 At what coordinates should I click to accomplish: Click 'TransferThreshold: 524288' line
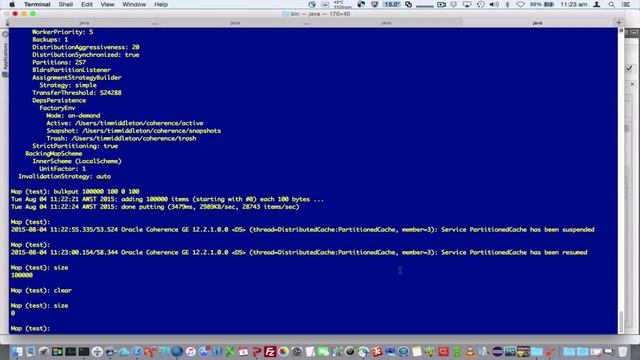[77, 93]
